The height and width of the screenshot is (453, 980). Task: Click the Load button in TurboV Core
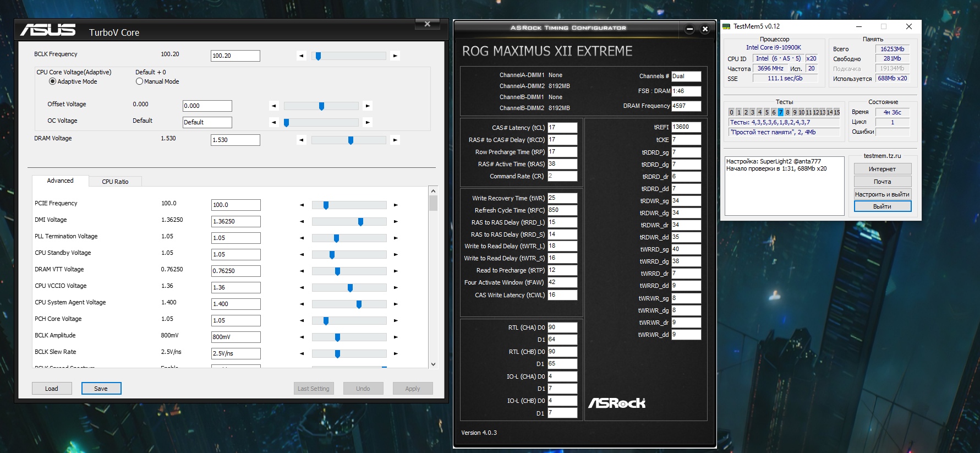click(52, 389)
